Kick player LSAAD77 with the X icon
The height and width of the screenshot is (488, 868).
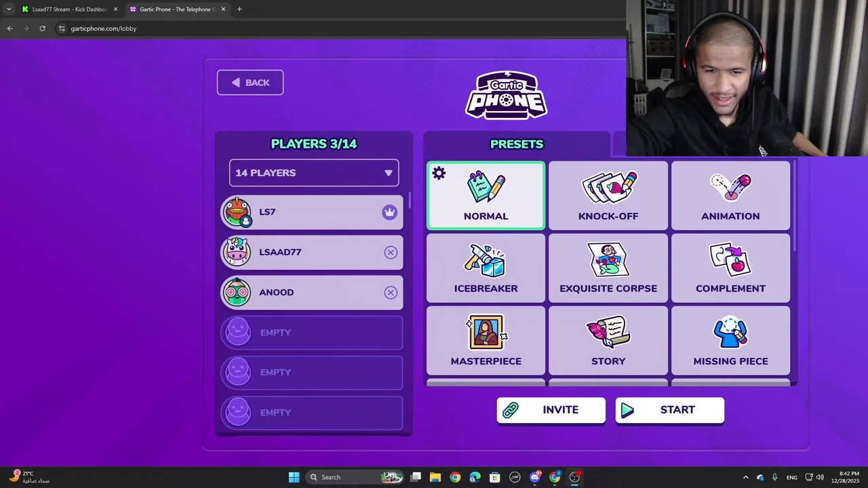point(391,252)
